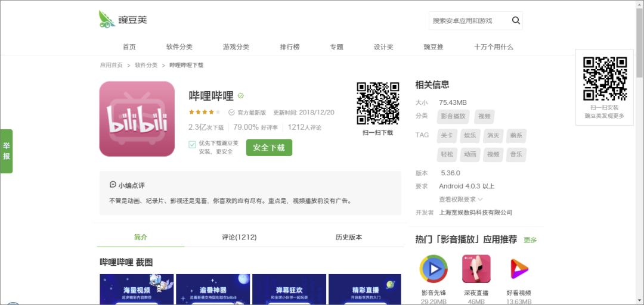Viewport: 644px width, 305px height.
Task: Switch to the 评论(1212) tab
Action: point(240,237)
